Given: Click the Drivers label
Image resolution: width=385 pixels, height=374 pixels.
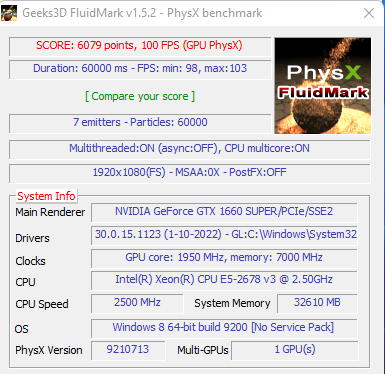Looking at the screenshot, I should point(32,238).
